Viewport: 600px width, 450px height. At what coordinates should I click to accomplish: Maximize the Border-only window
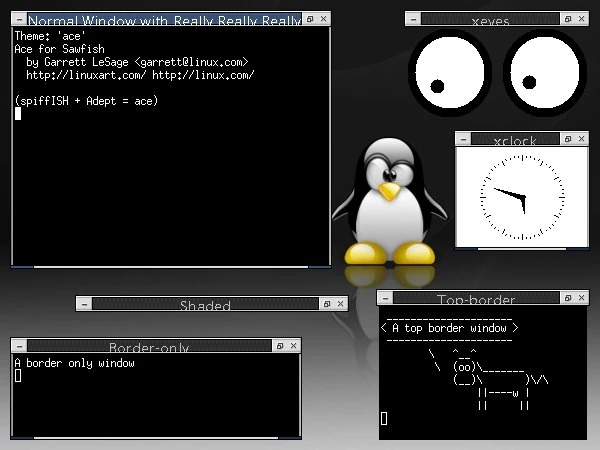[x=280, y=346]
